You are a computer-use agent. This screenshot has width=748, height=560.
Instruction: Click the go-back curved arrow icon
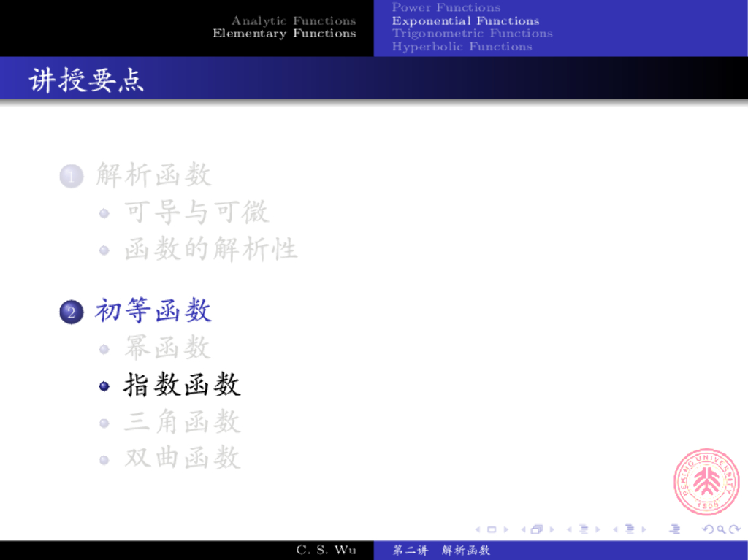pos(708,529)
